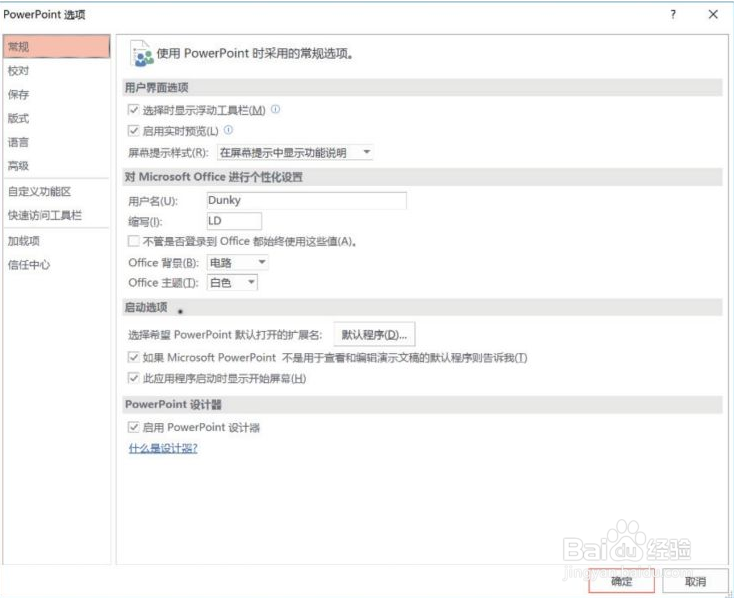
Task: Switch to the 保存 category
Action: 57,95
